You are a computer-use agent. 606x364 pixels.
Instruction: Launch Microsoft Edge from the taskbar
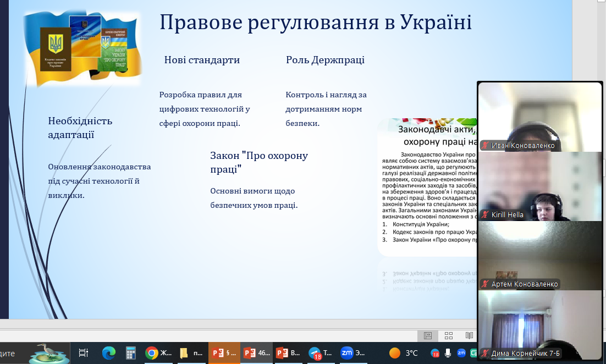point(108,353)
